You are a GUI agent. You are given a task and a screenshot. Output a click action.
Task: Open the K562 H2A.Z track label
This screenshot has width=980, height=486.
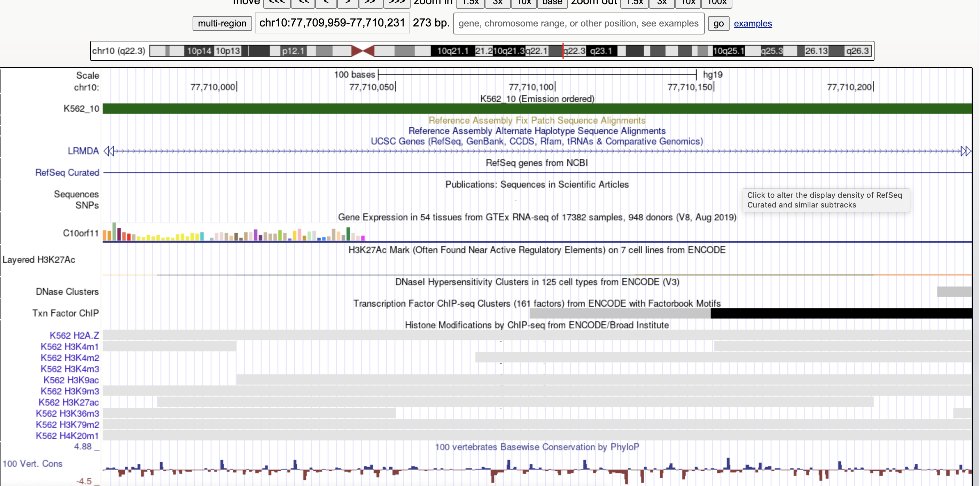coord(74,335)
